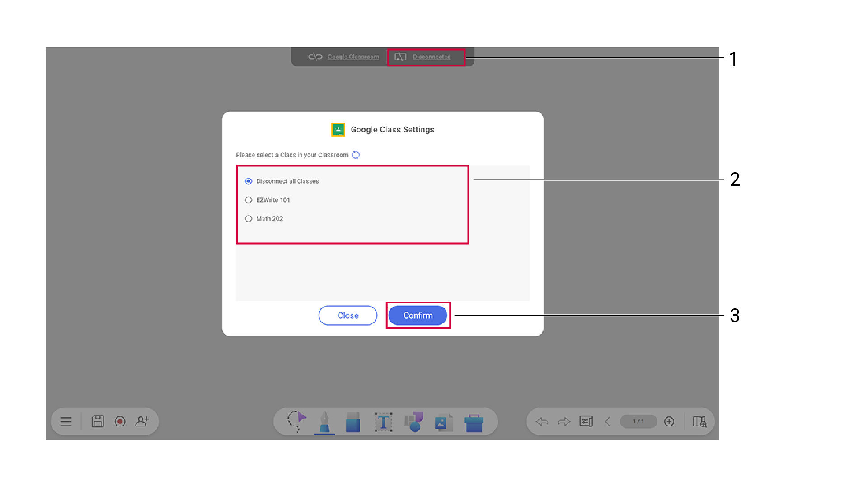Select the Pen tool
868x487 pixels.
pyautogui.click(x=325, y=421)
